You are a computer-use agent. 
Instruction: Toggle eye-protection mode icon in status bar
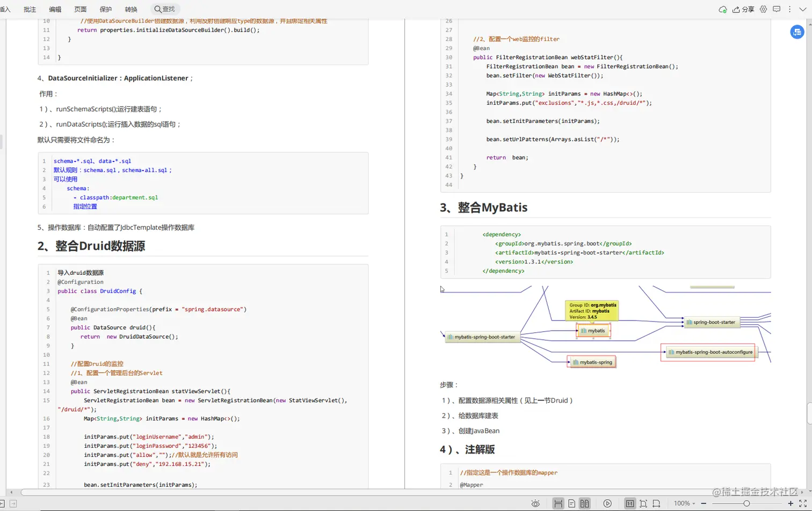tap(535, 503)
